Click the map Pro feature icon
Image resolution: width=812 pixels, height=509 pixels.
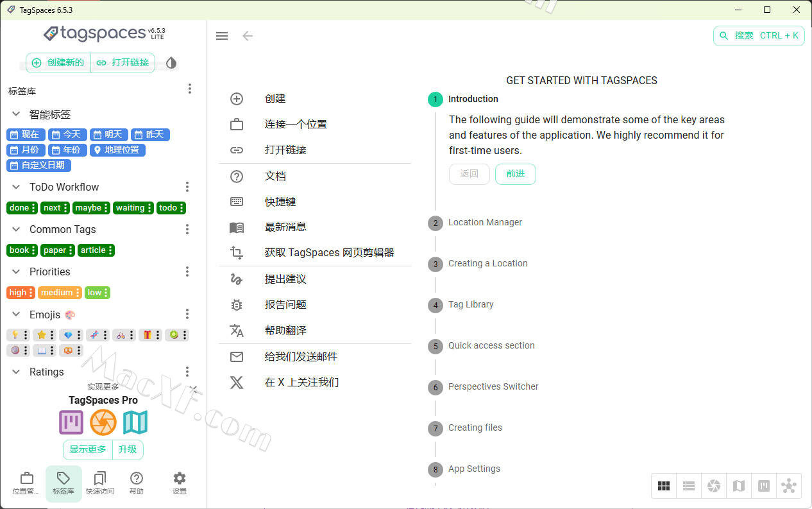point(135,422)
